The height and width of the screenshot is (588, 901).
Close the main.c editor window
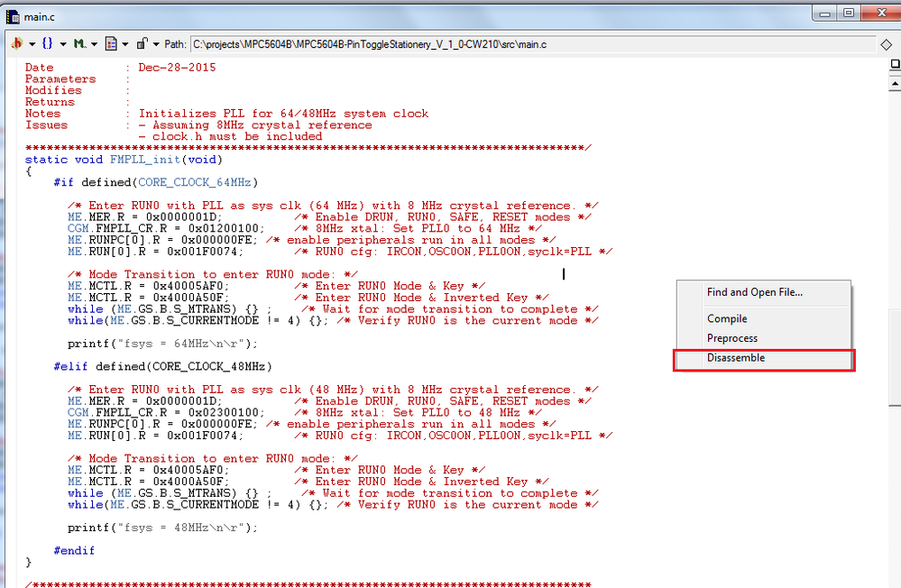coord(881,14)
